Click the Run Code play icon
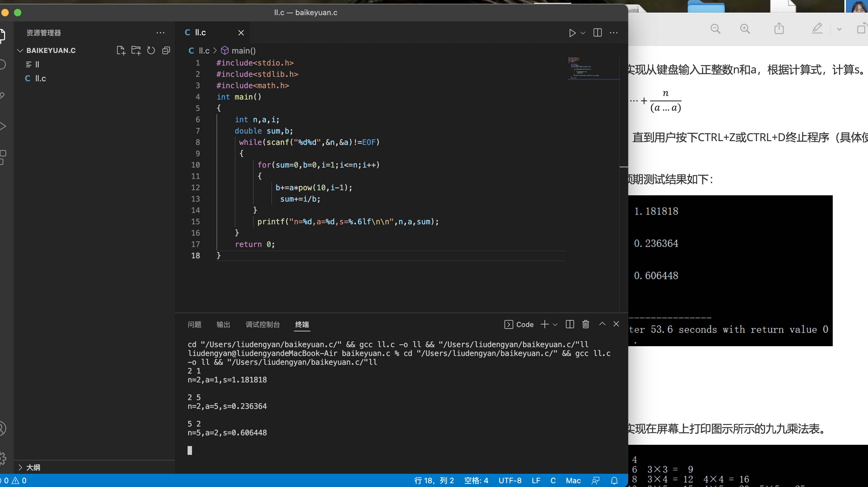This screenshot has height=487, width=868. 572,33
